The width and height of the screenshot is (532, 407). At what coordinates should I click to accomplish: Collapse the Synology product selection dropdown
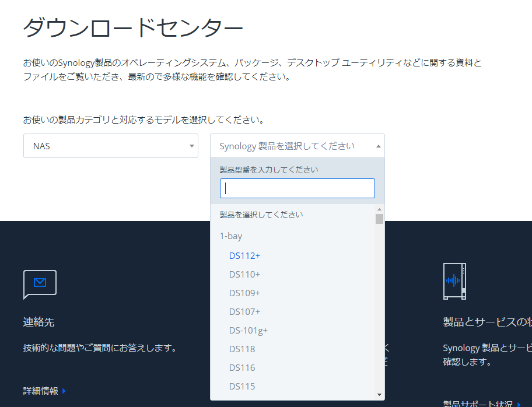(297, 146)
